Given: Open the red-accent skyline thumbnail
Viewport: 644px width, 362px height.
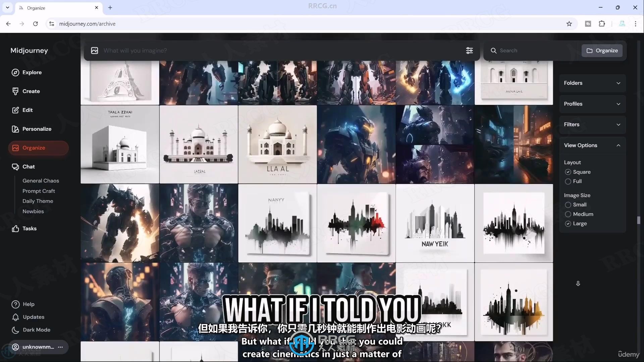Looking at the screenshot, I should pos(356,223).
